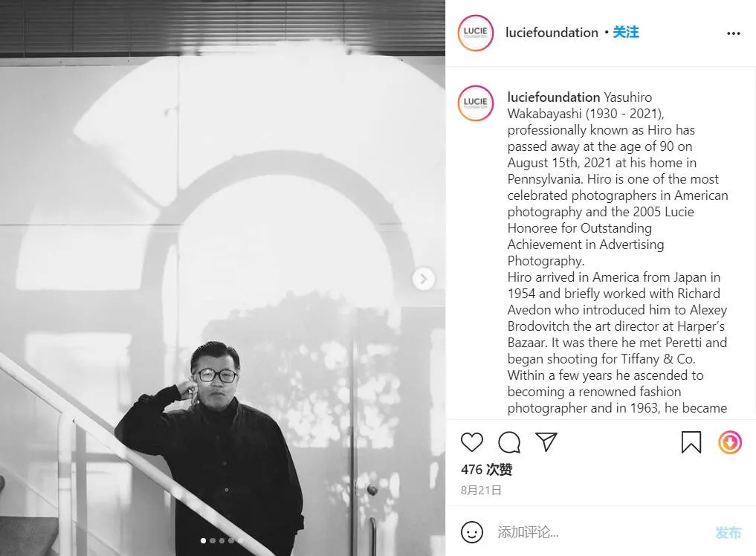Like the post with heart icon

tap(471, 442)
